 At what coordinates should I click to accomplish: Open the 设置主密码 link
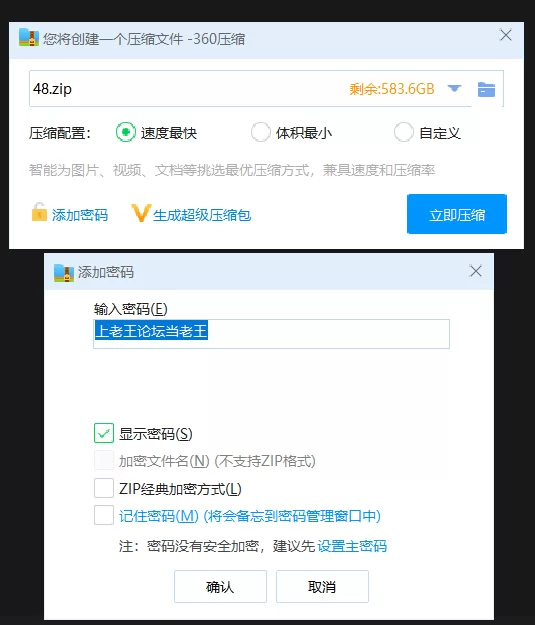[x=352, y=546]
